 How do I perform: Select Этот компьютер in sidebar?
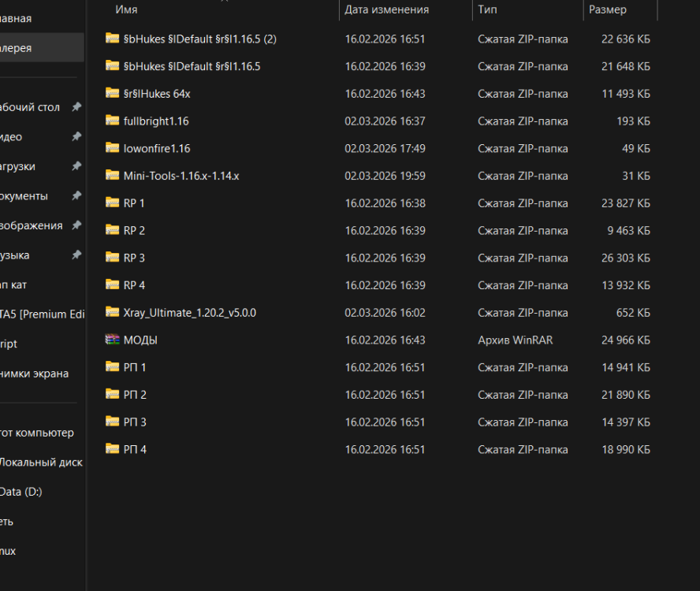[37, 433]
